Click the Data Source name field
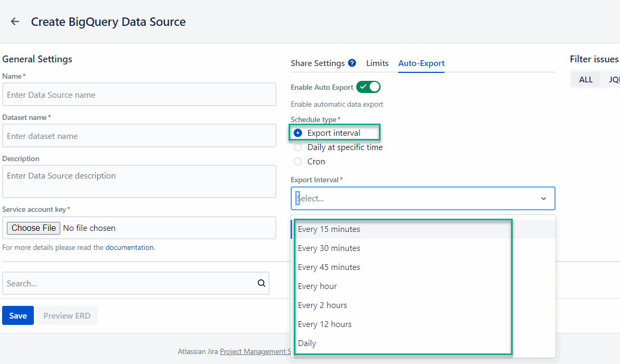Screen dimensions: 620x364 (x=139, y=95)
